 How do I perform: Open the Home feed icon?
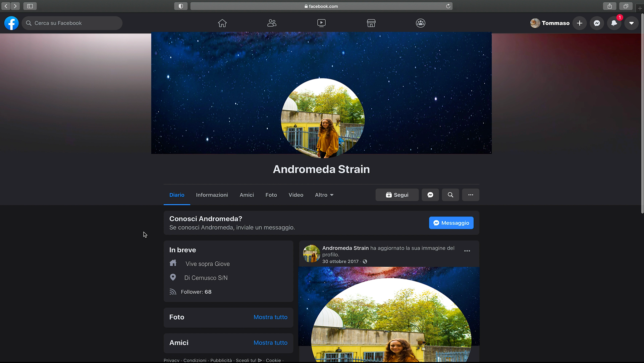[x=222, y=23]
